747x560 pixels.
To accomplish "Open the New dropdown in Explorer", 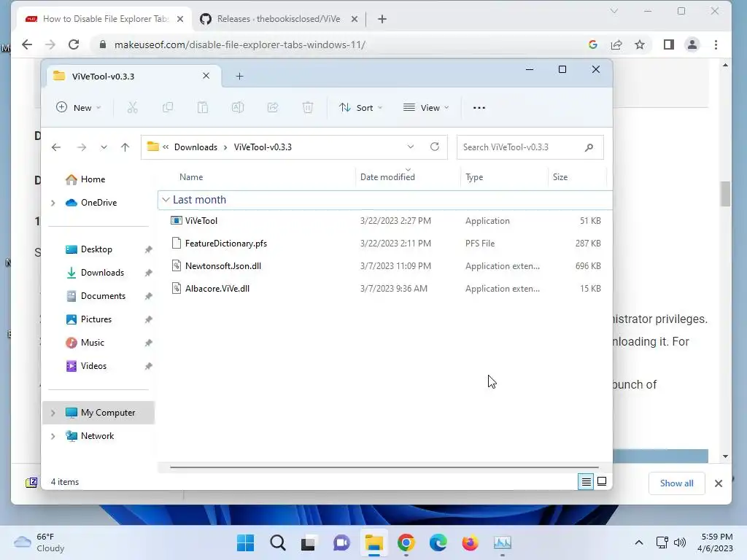I will (79, 108).
